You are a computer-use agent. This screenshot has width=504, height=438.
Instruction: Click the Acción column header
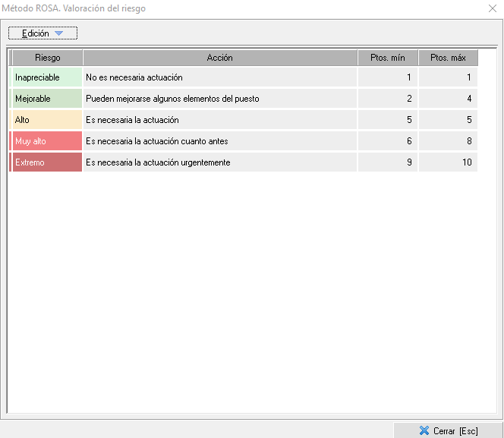coord(219,58)
